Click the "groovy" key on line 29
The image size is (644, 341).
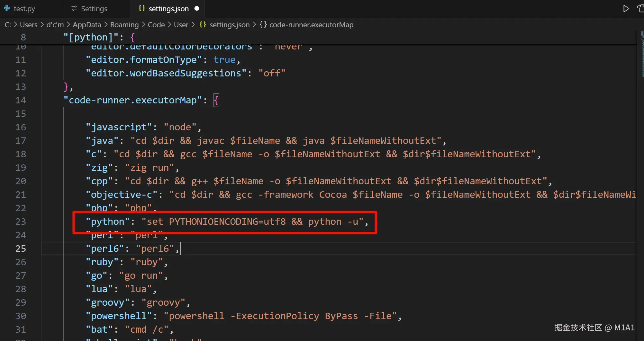coord(108,302)
